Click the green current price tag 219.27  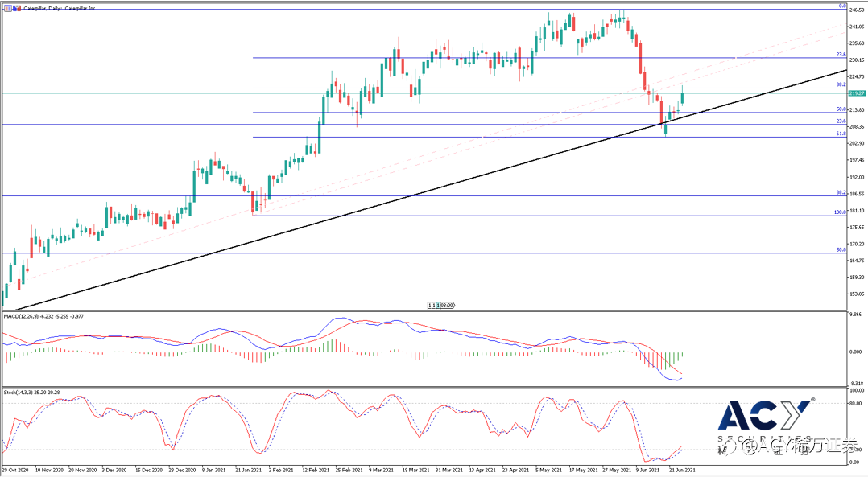point(857,93)
